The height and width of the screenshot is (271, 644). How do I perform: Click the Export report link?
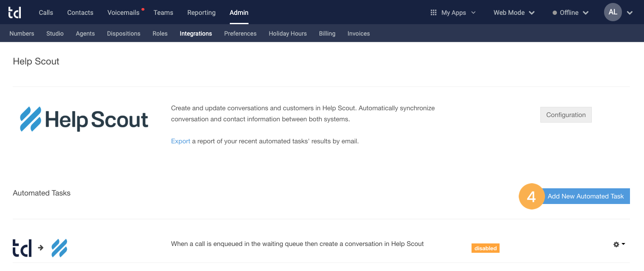click(x=181, y=141)
